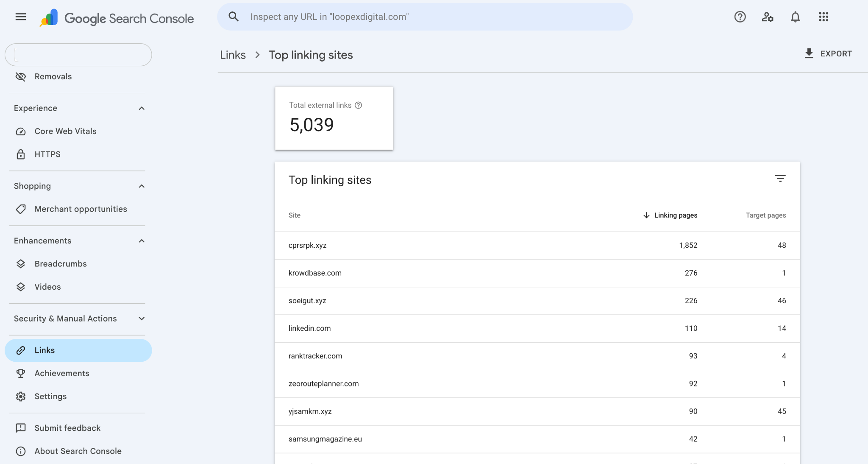Open the HTTPS report

pyautogui.click(x=78, y=154)
